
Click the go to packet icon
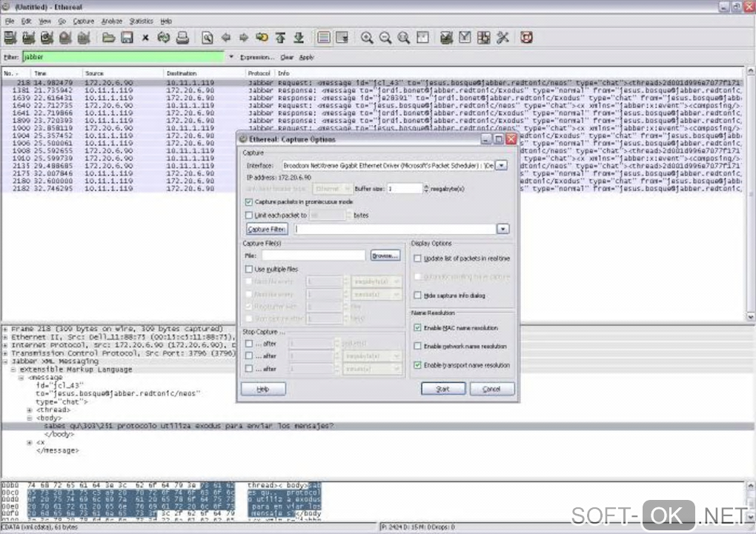(x=262, y=38)
